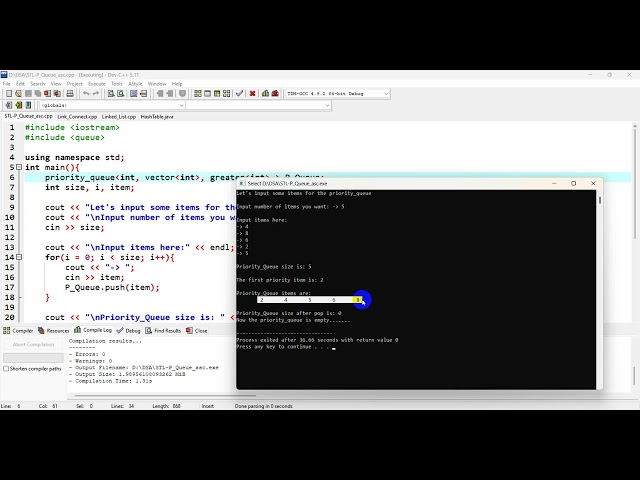Switch to the Link_Connect.cpp tab
The height and width of the screenshot is (480, 640).
coord(77,117)
